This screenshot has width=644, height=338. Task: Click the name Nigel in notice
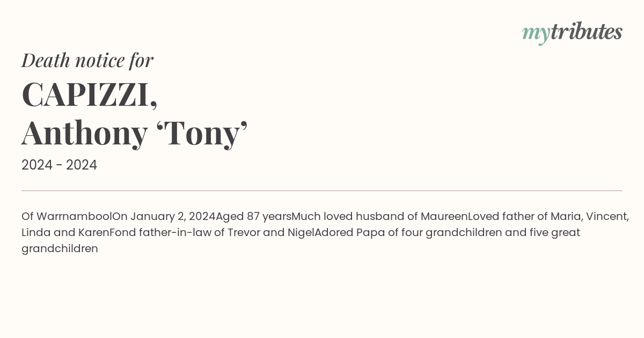click(x=300, y=233)
